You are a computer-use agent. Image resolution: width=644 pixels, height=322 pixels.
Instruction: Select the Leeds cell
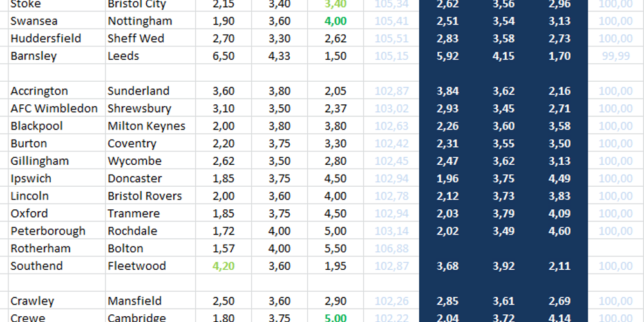click(x=150, y=56)
